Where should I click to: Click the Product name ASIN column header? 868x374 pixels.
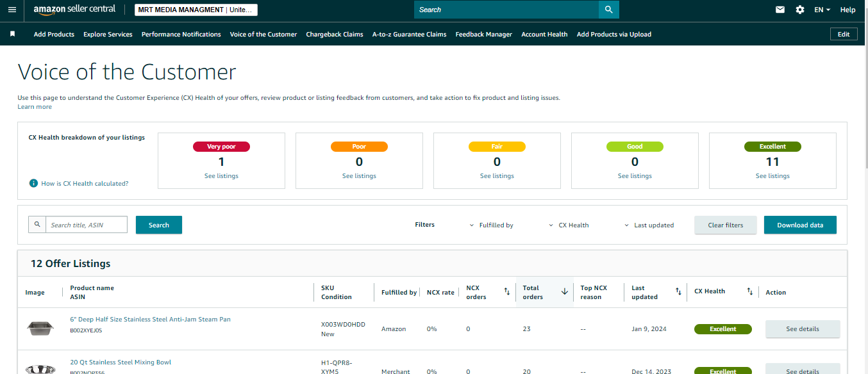coord(92,292)
